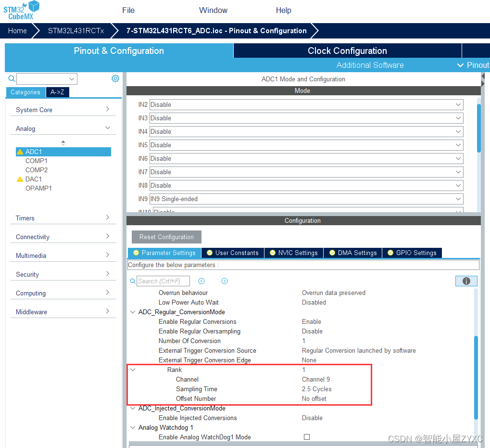The height and width of the screenshot is (448, 490).
Task: Collapse ADC_Regular_ConversionMode group
Action: point(133,312)
